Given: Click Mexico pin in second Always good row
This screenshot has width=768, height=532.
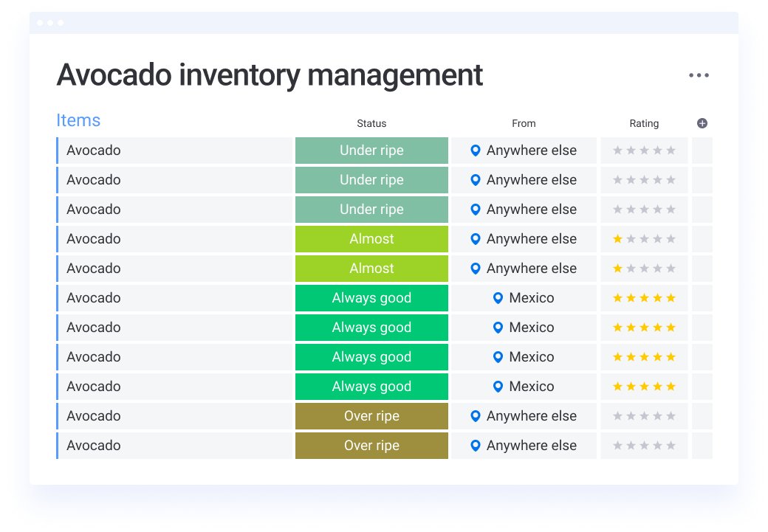Looking at the screenshot, I should [498, 328].
